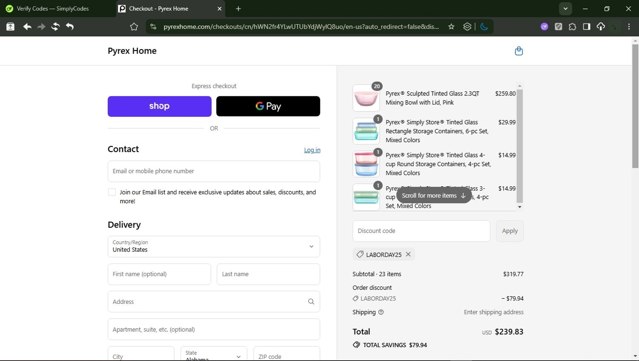
Task: Click the browser address bar URL
Action: coord(301,26)
